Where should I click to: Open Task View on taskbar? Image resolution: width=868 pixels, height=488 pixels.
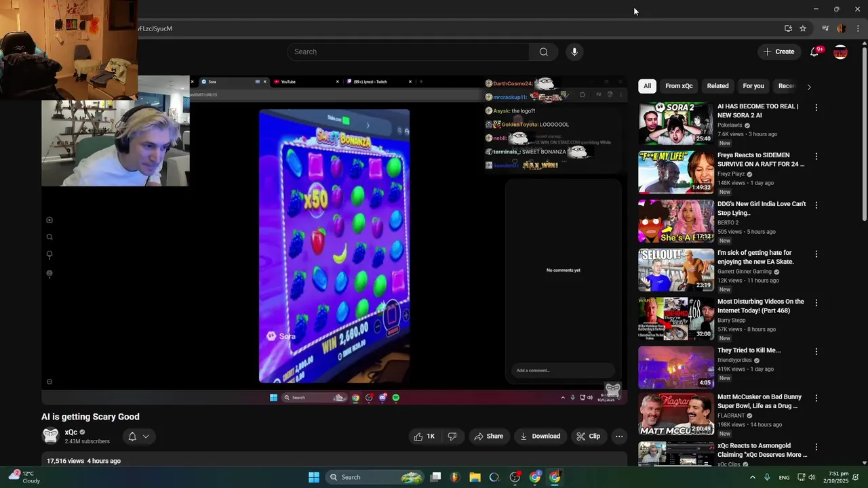[436, 477]
